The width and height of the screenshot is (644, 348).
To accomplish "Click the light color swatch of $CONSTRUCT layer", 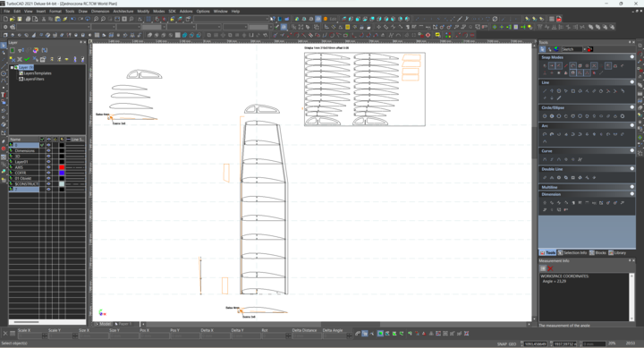I will pyautogui.click(x=62, y=183).
